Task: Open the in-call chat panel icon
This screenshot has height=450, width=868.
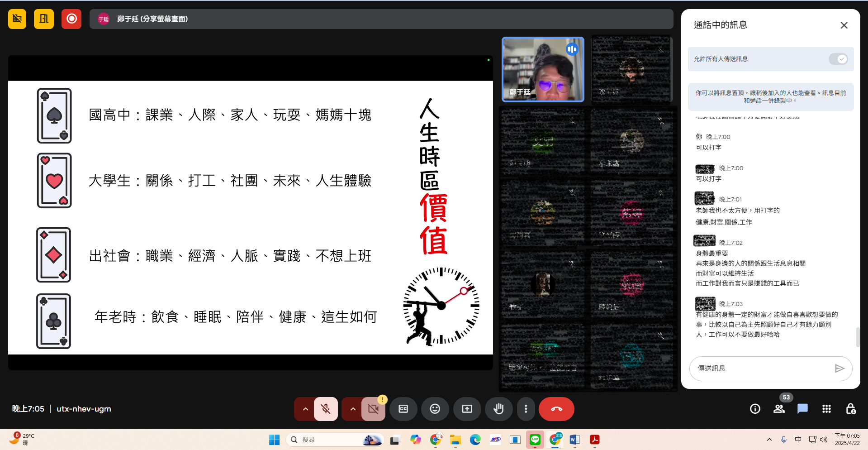Action: (802, 409)
